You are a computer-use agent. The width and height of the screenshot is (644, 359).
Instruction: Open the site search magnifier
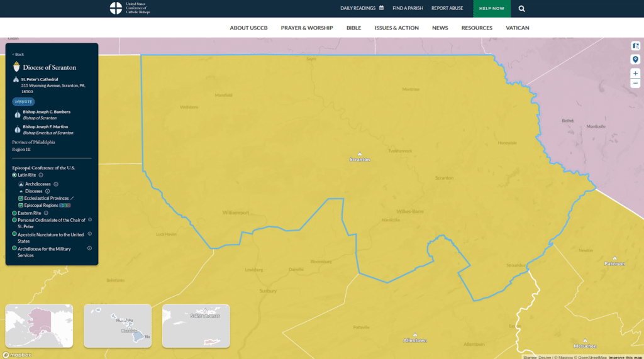[x=521, y=9]
